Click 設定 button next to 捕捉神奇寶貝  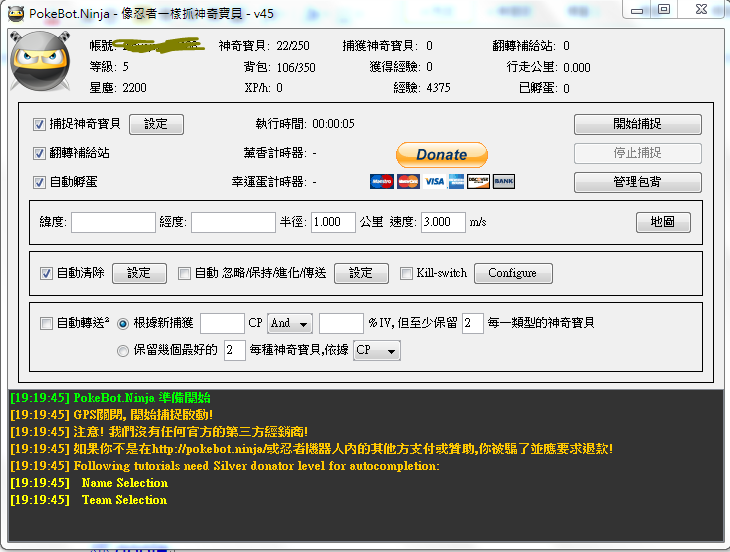pos(156,124)
